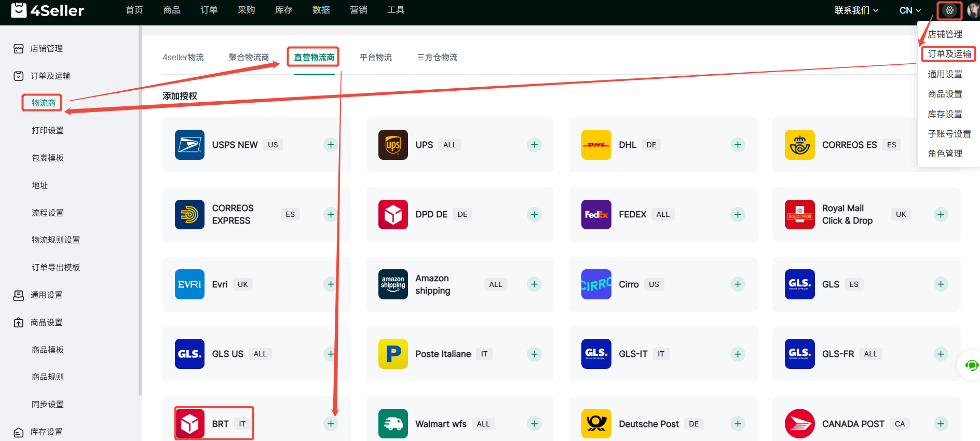
Task: Click the FedEx logo
Action: [596, 214]
